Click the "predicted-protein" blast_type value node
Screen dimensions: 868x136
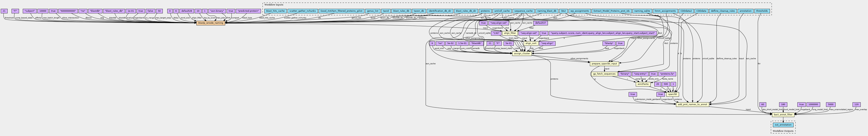coord(248,11)
